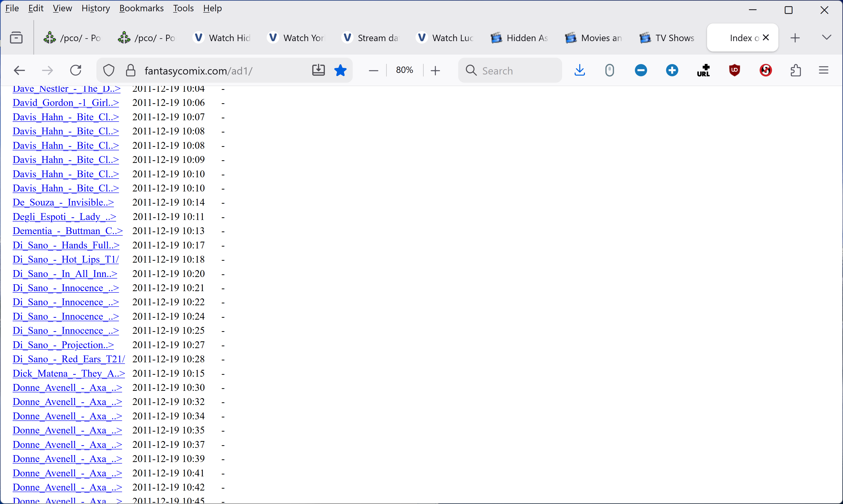The width and height of the screenshot is (843, 504).
Task: Click the uBlock Origin extension icon
Action: [735, 70]
